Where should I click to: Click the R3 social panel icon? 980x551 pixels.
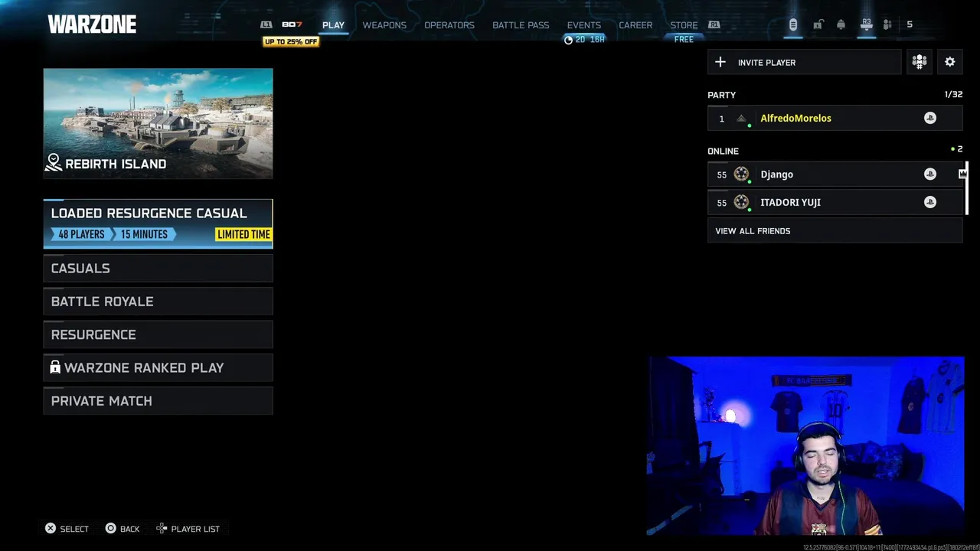point(866,24)
